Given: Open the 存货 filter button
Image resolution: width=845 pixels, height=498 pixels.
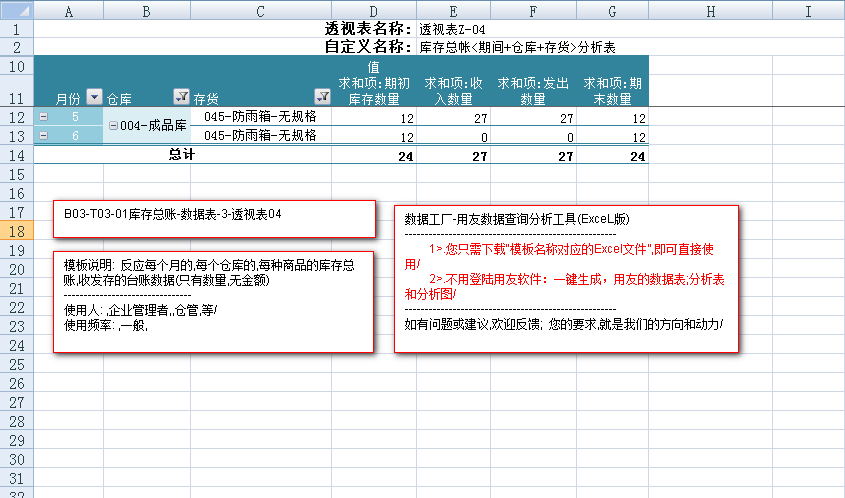Looking at the screenshot, I should click(322, 97).
